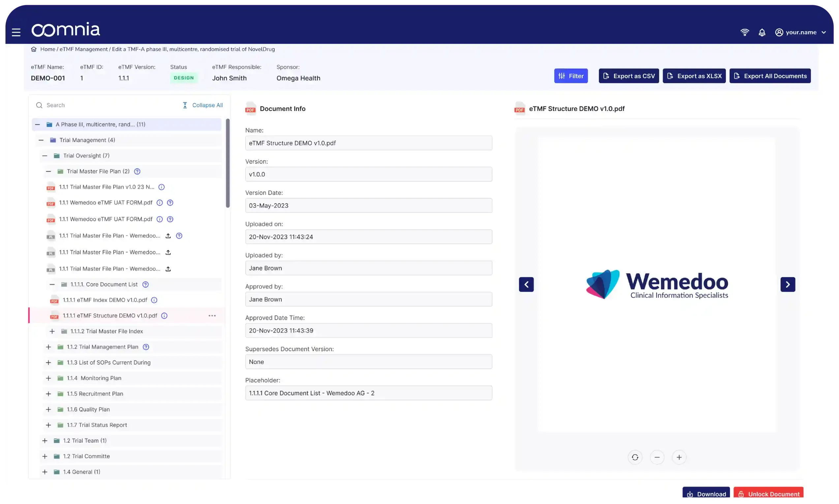Upload to second Trial Master File Plan placeholder

point(168,252)
